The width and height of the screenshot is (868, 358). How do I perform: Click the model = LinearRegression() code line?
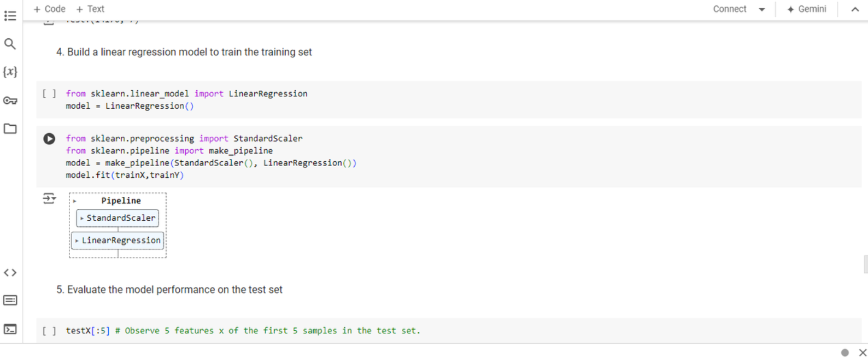point(130,106)
